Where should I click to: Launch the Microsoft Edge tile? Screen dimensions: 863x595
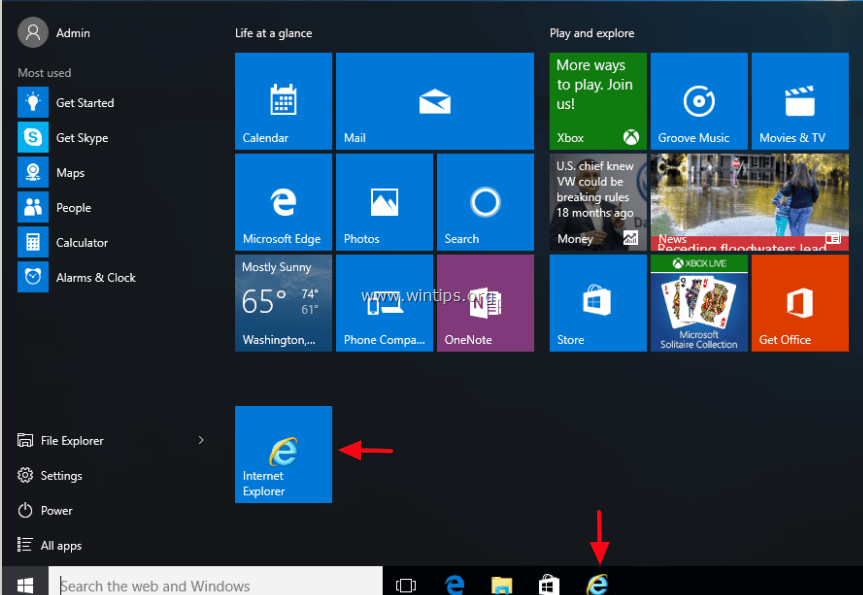tap(283, 202)
